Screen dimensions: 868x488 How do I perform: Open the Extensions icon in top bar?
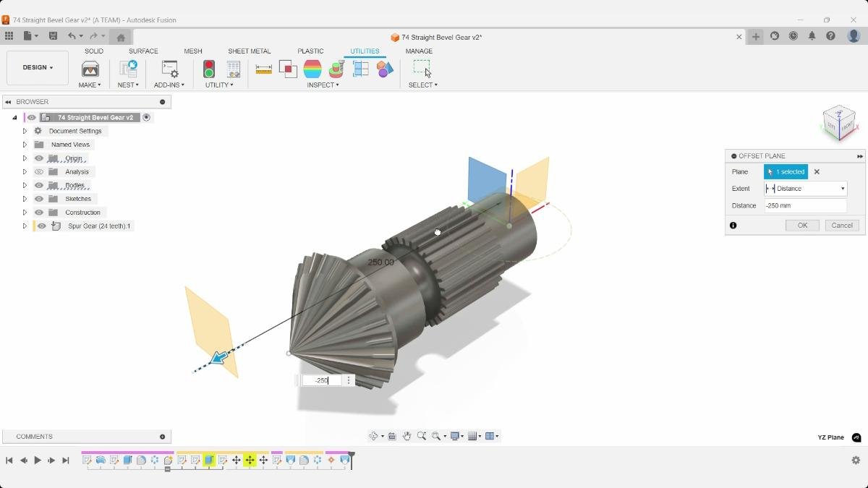(x=775, y=36)
